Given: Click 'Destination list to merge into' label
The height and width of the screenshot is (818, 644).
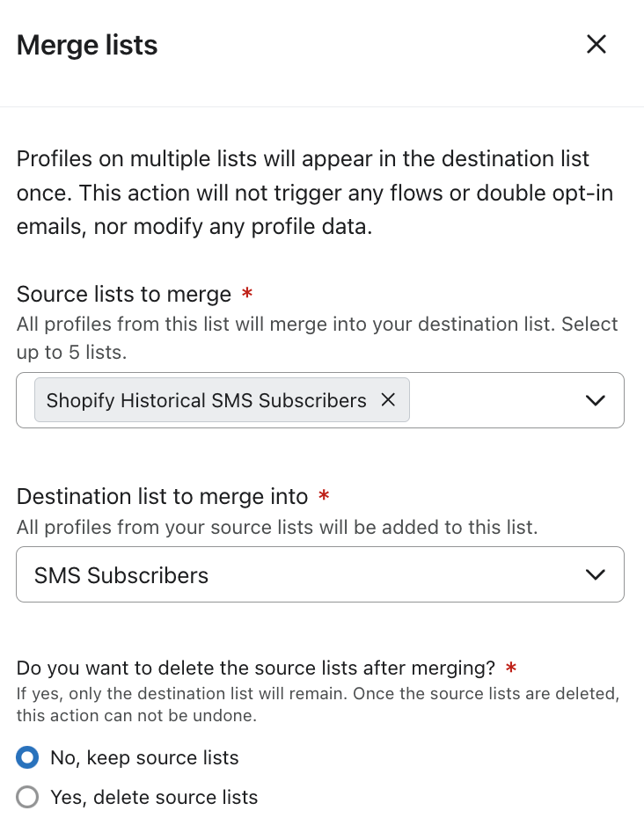Looking at the screenshot, I should (x=162, y=496).
